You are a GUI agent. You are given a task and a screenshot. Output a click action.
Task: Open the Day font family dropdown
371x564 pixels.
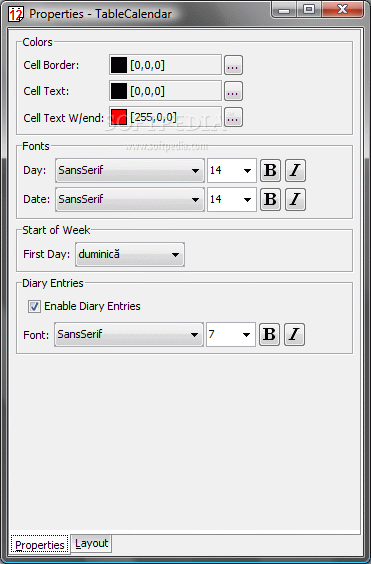pyautogui.click(x=130, y=170)
